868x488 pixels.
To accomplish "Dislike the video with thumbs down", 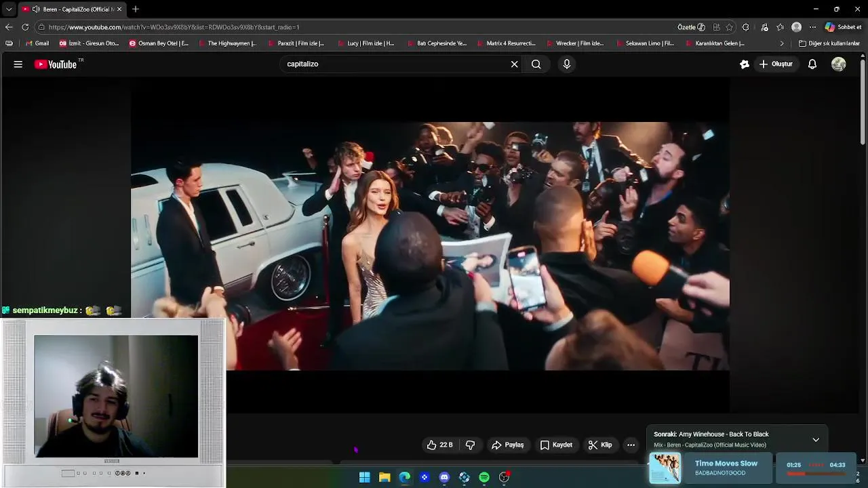I will [x=470, y=445].
